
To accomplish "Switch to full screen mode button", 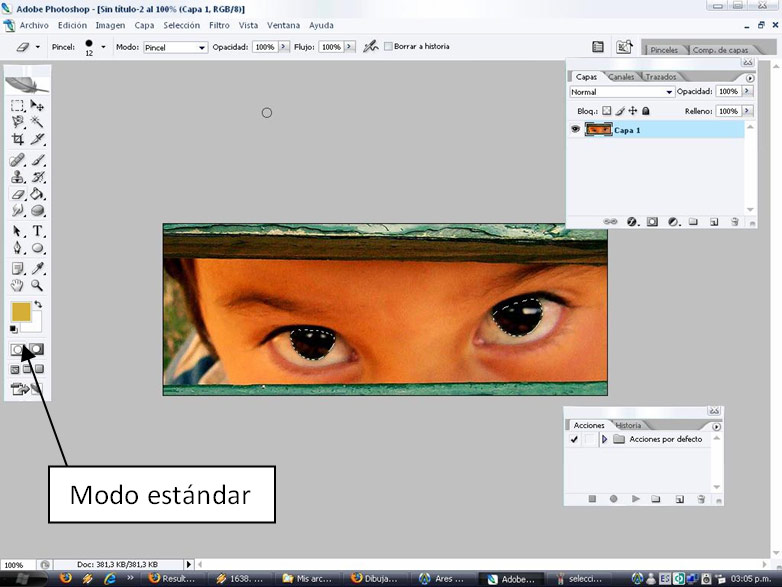I will (x=39, y=369).
